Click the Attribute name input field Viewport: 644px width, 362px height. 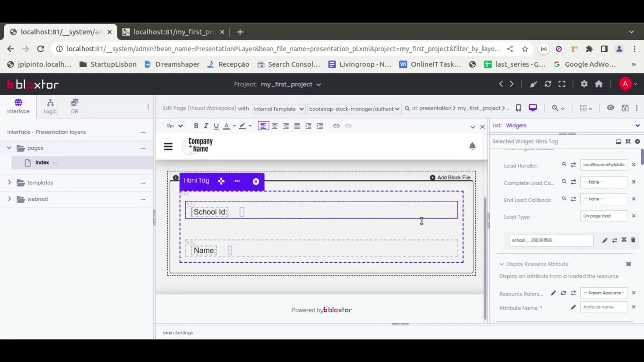point(604,307)
